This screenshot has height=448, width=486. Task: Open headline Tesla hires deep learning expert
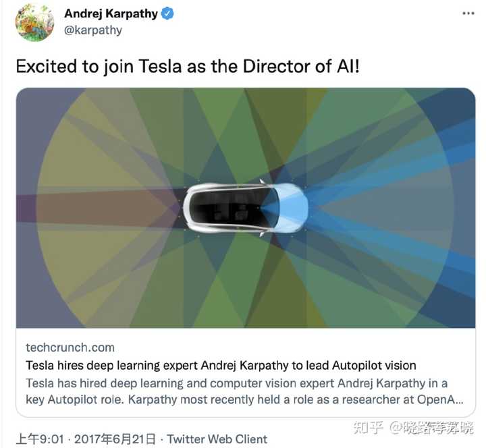(221, 365)
